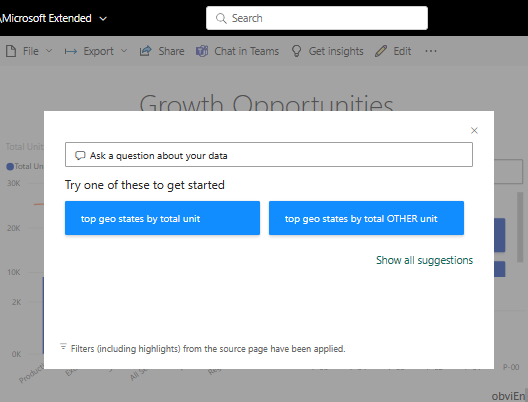Click the magnifier icon in Search box
Screen dimensions: 528x402
[221, 18]
